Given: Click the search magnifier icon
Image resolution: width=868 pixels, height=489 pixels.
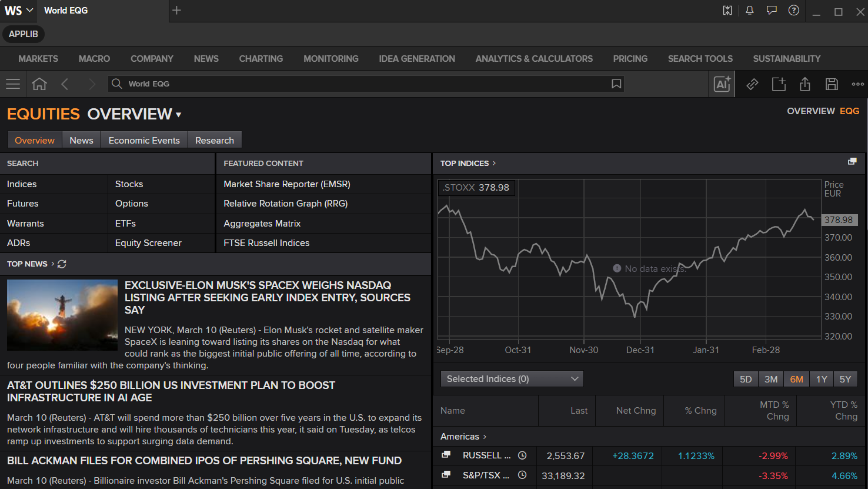Looking at the screenshot, I should click(x=117, y=84).
